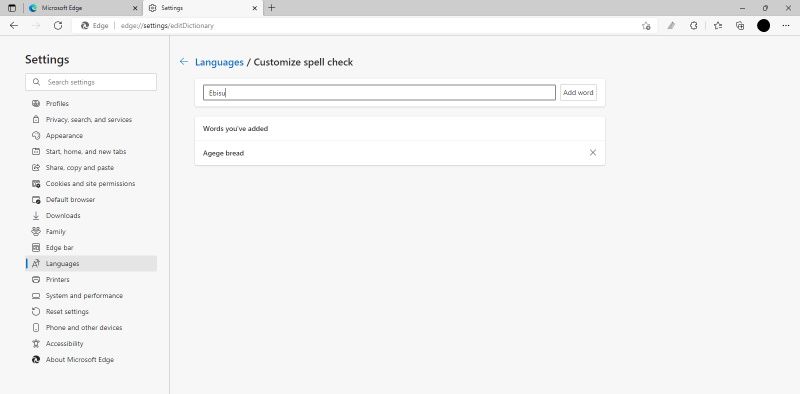The height and width of the screenshot is (394, 800).
Task: Open Share, copy and paste section
Action: [91, 167]
